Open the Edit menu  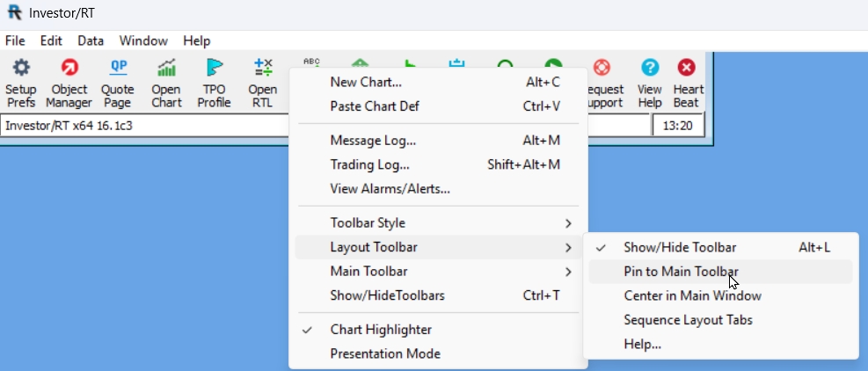(x=51, y=41)
